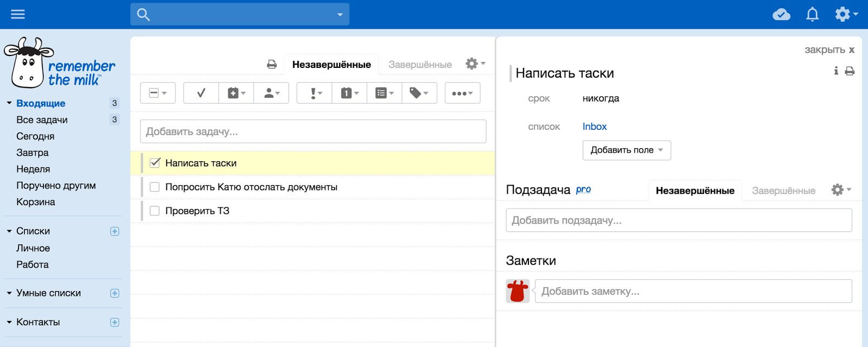Switch to Завершённые tab in task list
The width and height of the screenshot is (868, 347).
pyautogui.click(x=420, y=65)
